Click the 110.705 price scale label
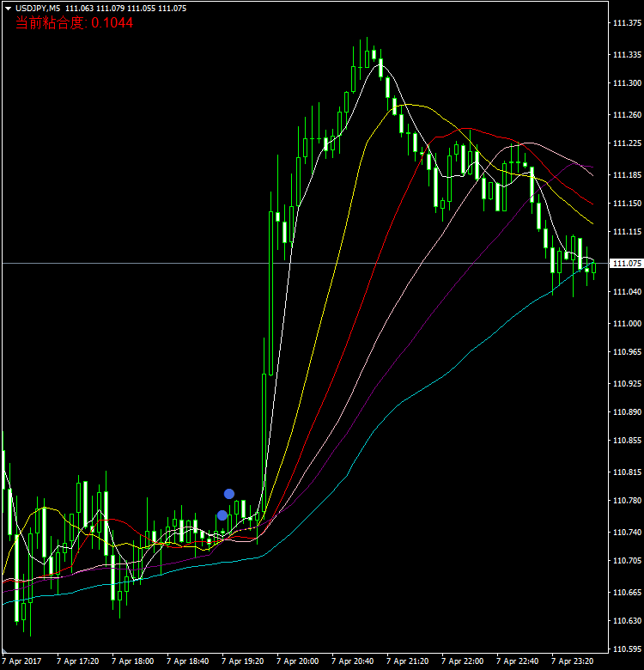Image resolution: width=644 pixels, height=670 pixels. click(x=627, y=561)
